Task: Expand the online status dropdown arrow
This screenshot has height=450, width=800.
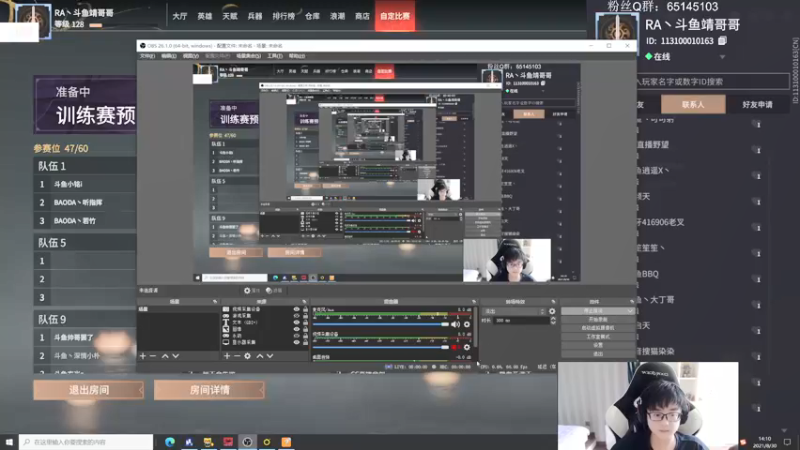Action: 722,57
